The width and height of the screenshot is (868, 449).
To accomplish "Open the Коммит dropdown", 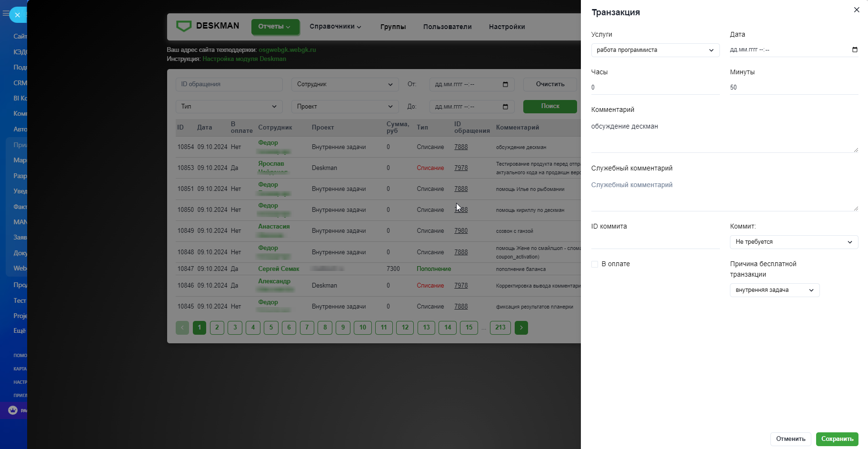I will pyautogui.click(x=794, y=242).
